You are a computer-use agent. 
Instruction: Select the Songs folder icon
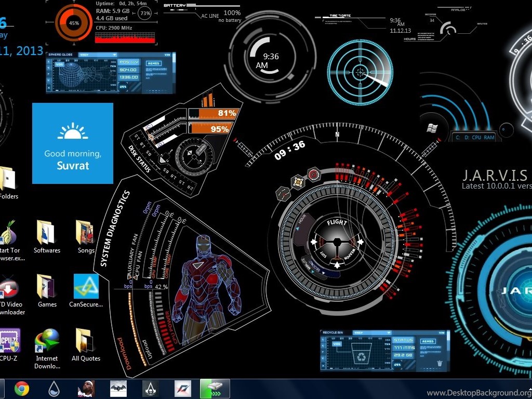86,237
